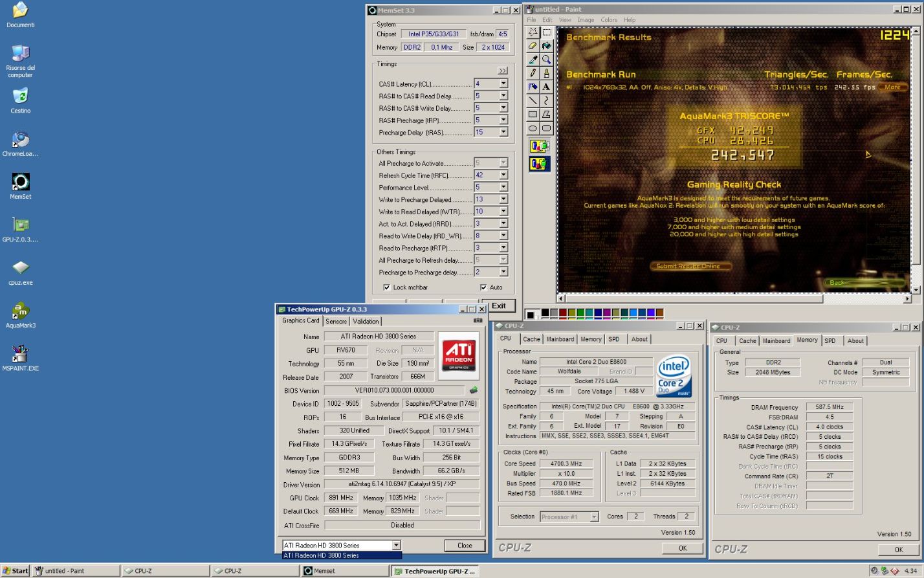924x578 pixels.
Task: Open Refresh Cycle Time (tRFC) dropdown
Action: click(503, 175)
